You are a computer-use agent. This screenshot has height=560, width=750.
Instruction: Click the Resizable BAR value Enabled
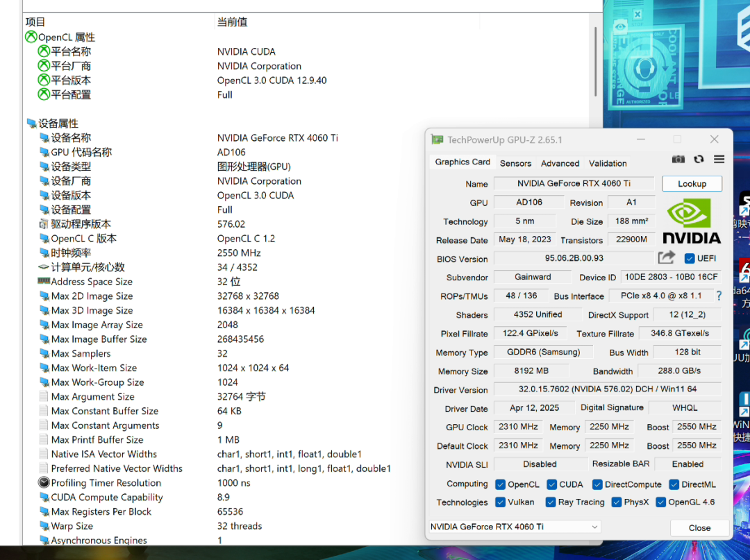687,464
